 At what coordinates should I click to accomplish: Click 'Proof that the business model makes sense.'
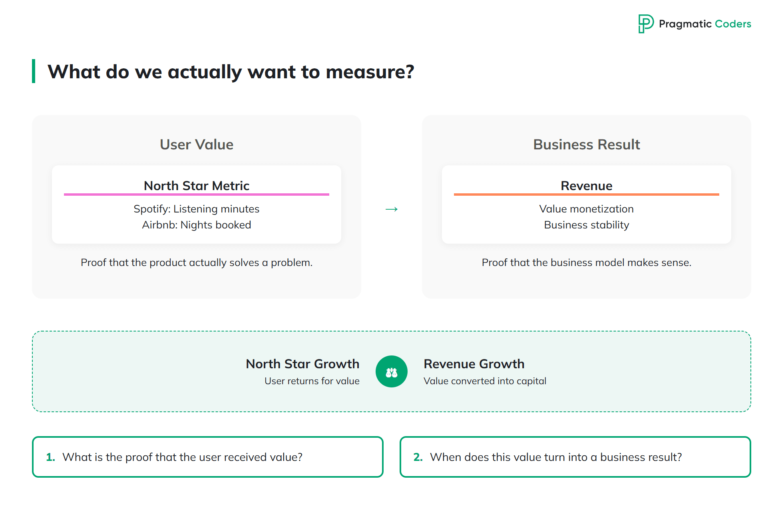[587, 262]
